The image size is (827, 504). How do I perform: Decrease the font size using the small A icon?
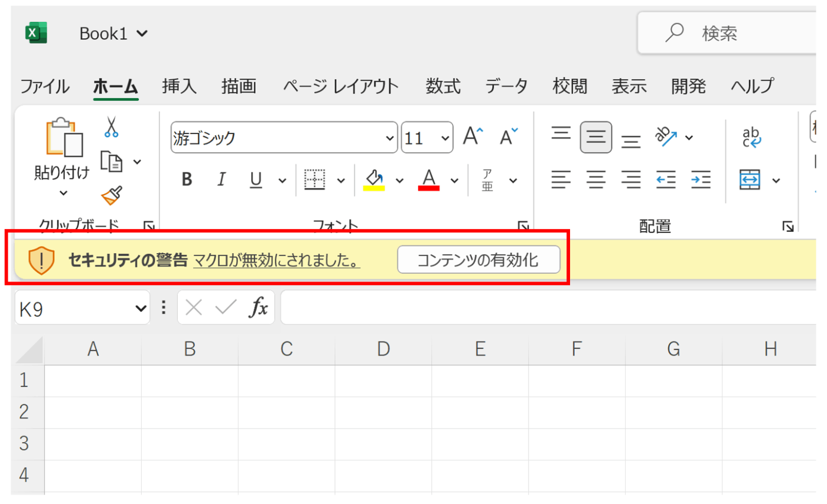click(x=506, y=136)
